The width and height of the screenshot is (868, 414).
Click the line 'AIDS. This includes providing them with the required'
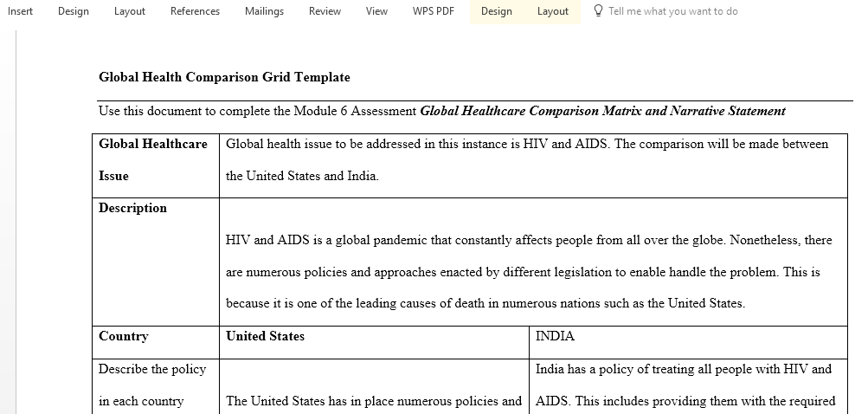[685, 401]
